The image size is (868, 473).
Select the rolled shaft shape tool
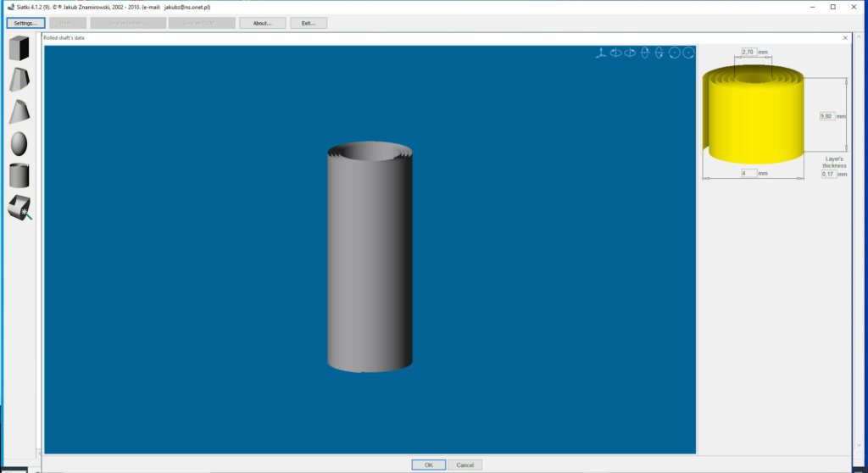(20, 208)
